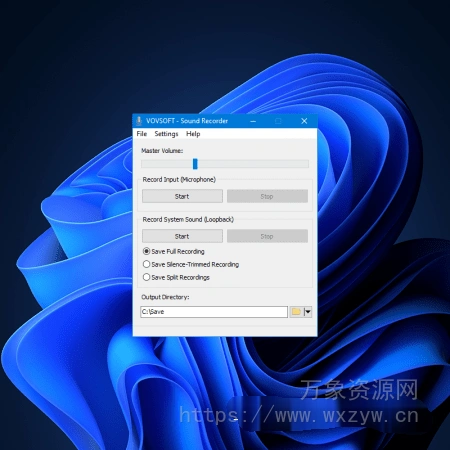
Task: Click inside the Output Directory field
Action: (x=214, y=312)
